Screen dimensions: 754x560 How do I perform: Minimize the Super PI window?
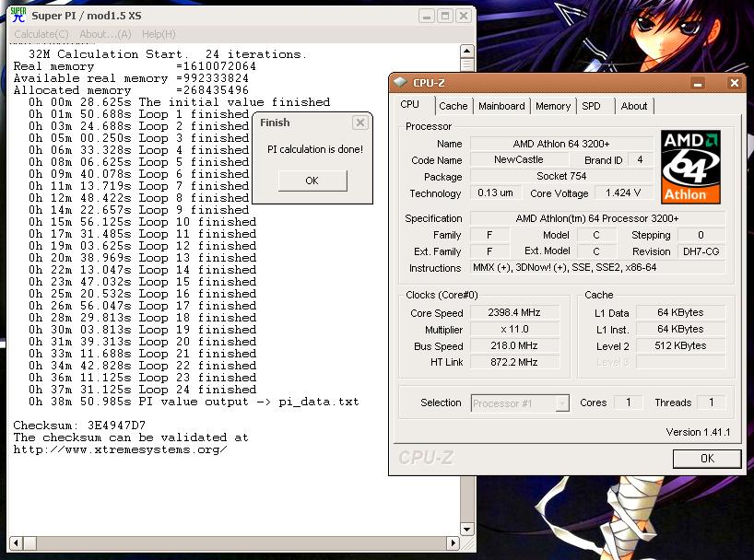click(x=426, y=17)
